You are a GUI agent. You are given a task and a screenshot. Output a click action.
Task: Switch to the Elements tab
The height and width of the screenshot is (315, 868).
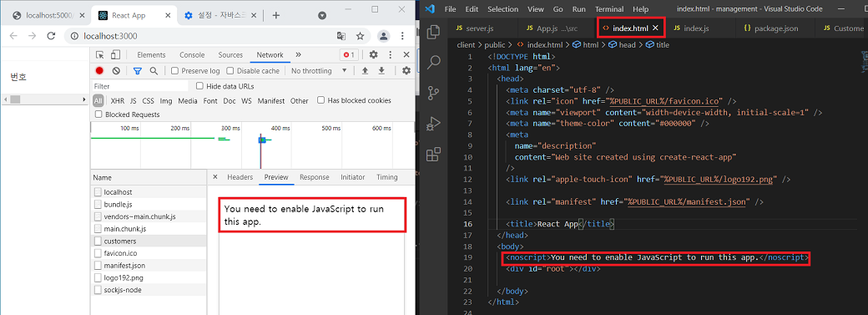click(x=151, y=55)
